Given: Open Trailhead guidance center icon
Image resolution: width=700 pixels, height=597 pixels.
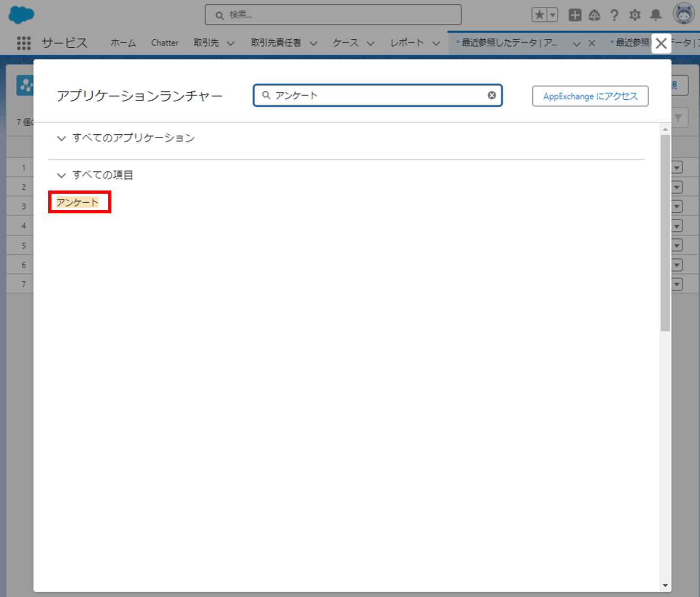Looking at the screenshot, I should point(594,15).
